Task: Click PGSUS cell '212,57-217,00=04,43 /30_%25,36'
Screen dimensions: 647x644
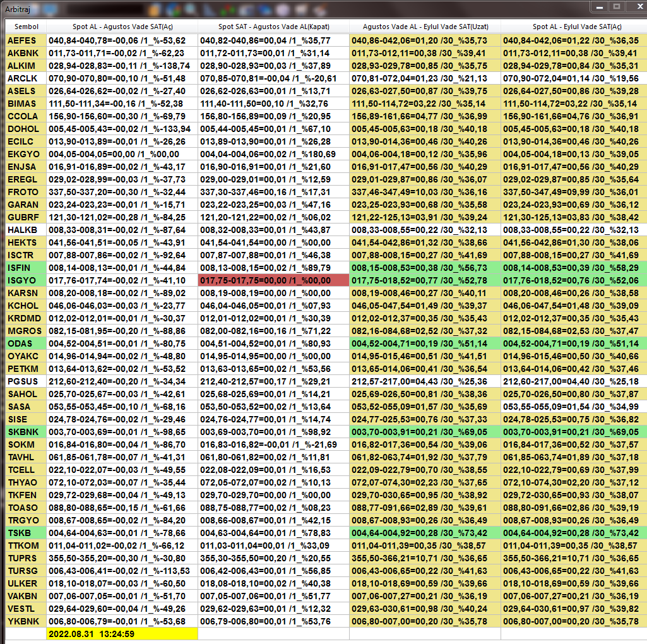Action: click(425, 381)
